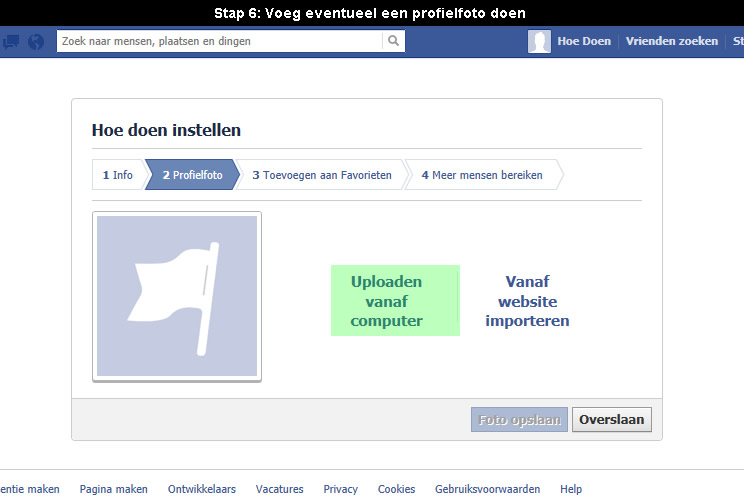Open Vrienden zoeken in top bar
Viewport: 744px width, 502px height.
[671, 41]
